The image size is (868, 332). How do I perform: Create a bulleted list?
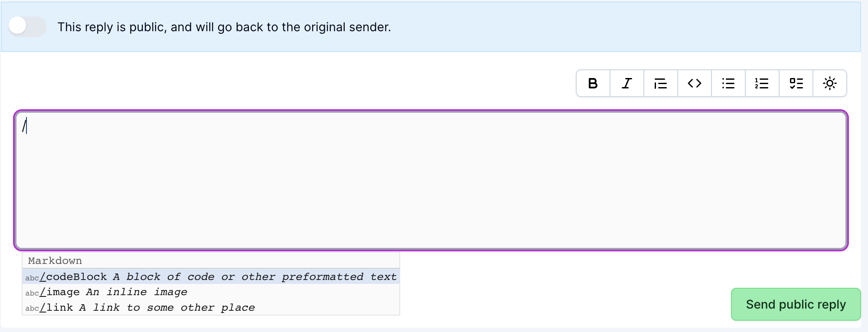pyautogui.click(x=728, y=83)
